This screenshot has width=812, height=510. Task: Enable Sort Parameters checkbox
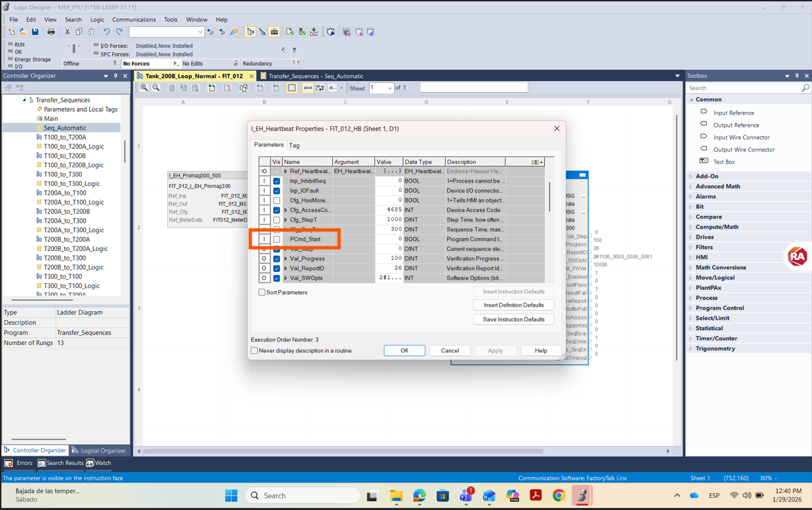click(262, 293)
